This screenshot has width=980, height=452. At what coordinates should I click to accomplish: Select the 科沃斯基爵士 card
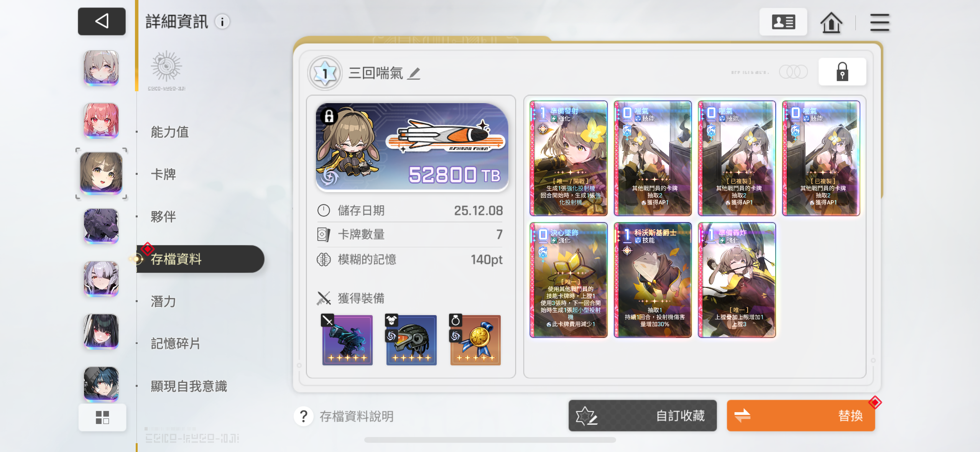(653, 280)
